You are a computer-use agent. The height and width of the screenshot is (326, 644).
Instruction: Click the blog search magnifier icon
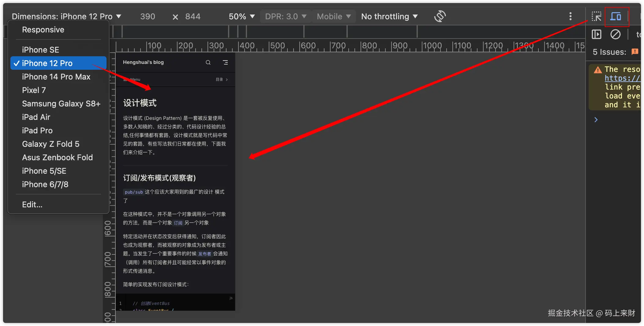click(x=208, y=62)
